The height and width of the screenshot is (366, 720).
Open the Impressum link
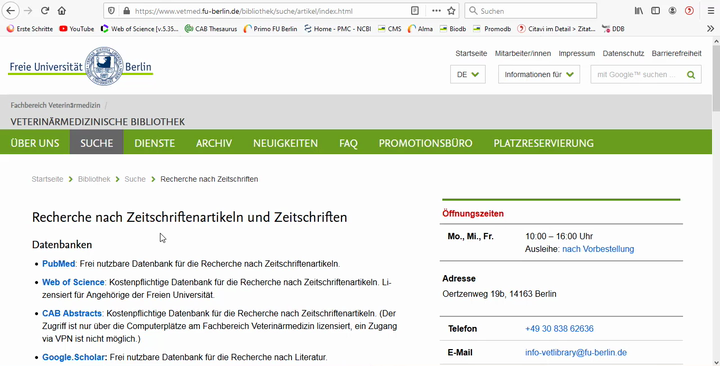pyautogui.click(x=577, y=53)
